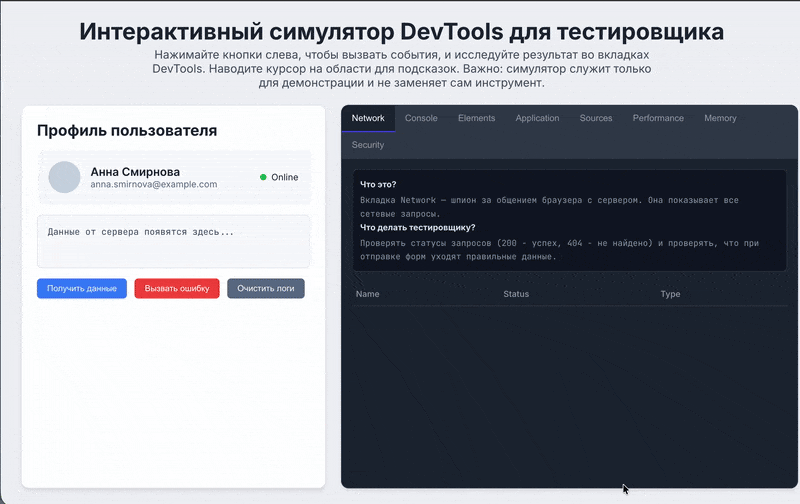Screen dimensions: 800x504
Task: Open the Elements tab
Action: tap(477, 118)
